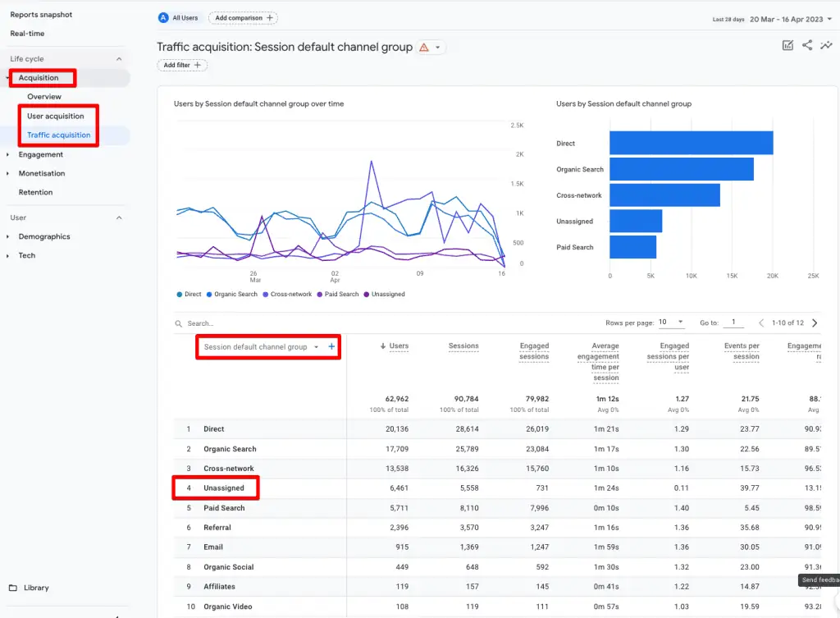Go to next page of table results
Screen dimensions: 840x618
tap(814, 323)
